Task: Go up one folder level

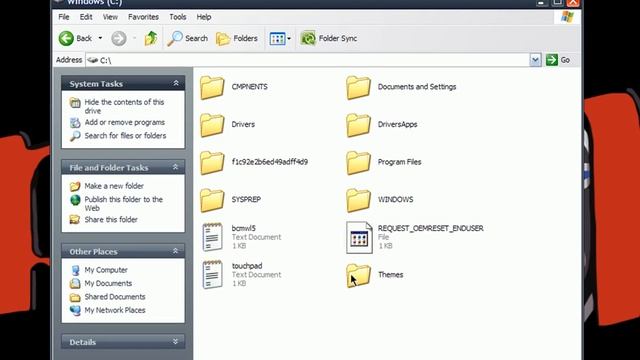Action: pyautogui.click(x=151, y=38)
